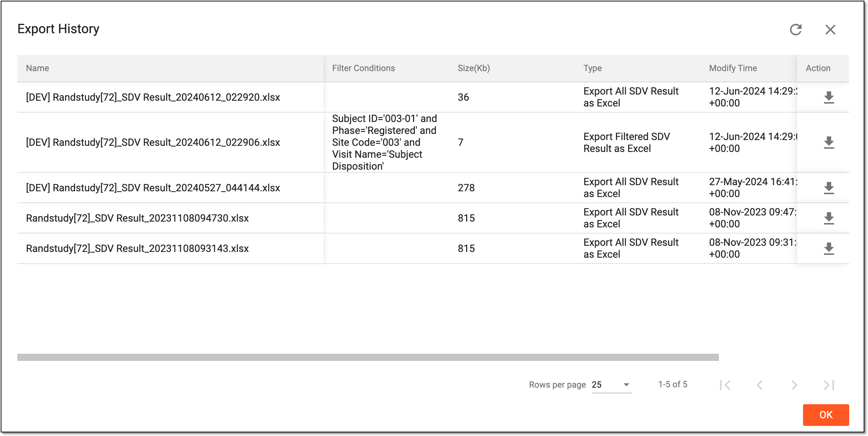Select file name [DEV] Randstudy[72]_SDV Result_20240612_022906.xlsx
The height and width of the screenshot is (436, 868).
tap(153, 143)
